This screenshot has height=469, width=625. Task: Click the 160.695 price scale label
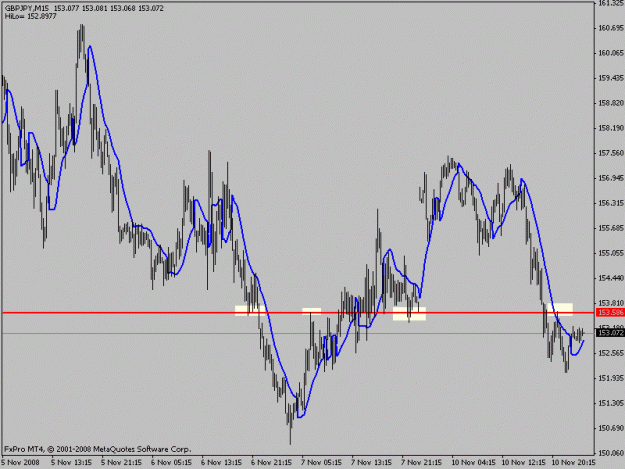click(611, 28)
